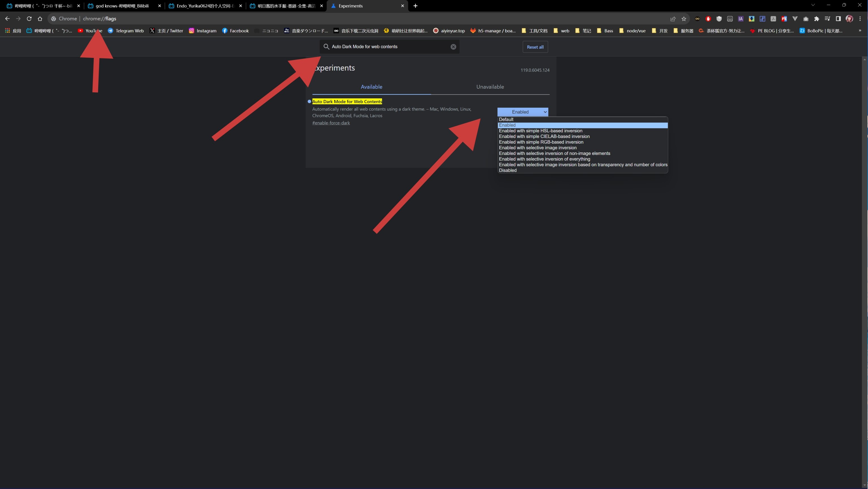
Task: Switch to the Unavailable tab
Action: pyautogui.click(x=490, y=87)
